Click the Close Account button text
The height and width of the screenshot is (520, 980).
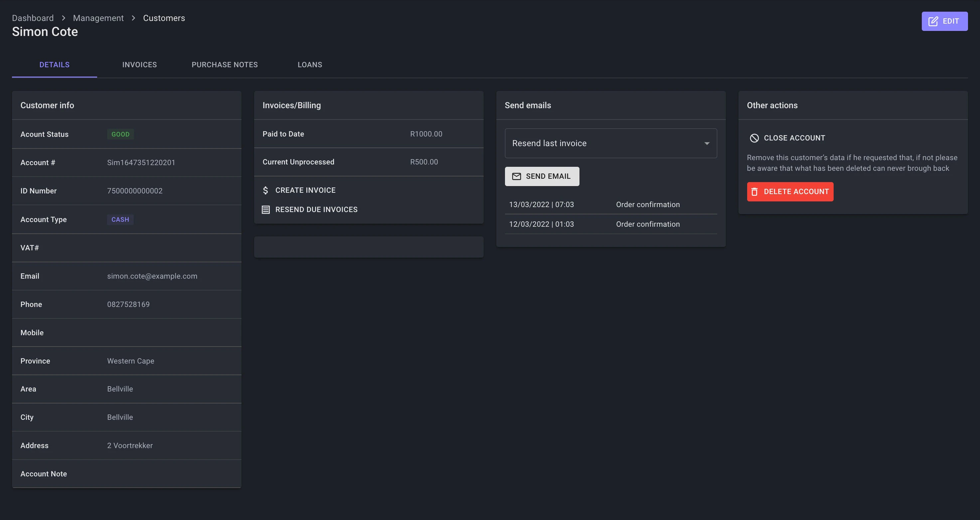pyautogui.click(x=794, y=138)
